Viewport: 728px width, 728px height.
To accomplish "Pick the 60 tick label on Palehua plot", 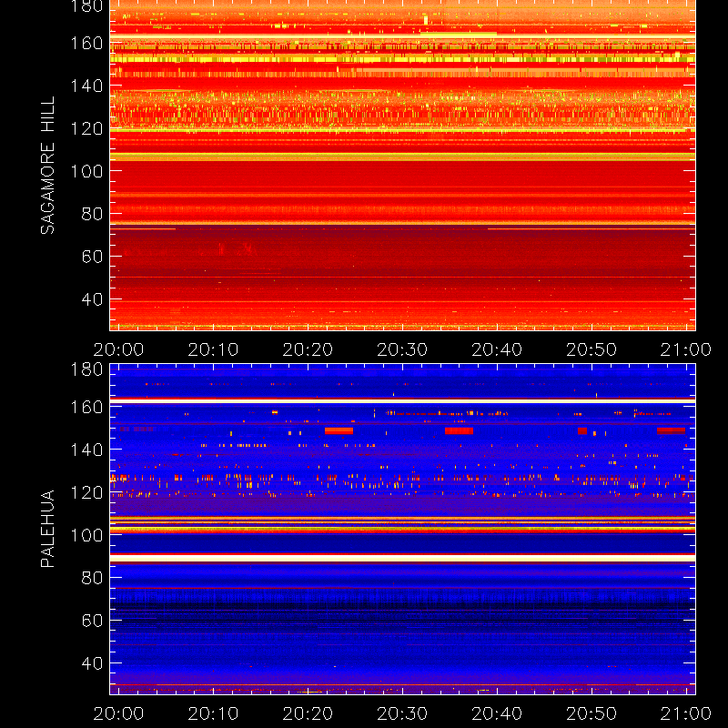I will 92,621.
